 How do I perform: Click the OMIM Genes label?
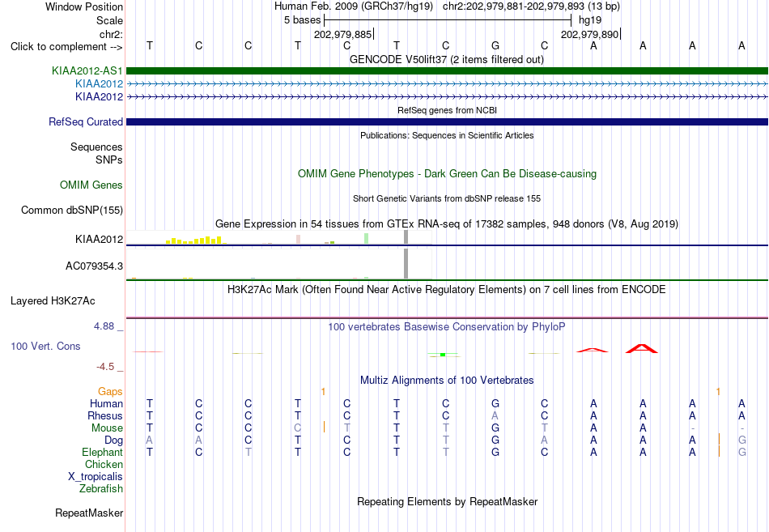(x=91, y=185)
